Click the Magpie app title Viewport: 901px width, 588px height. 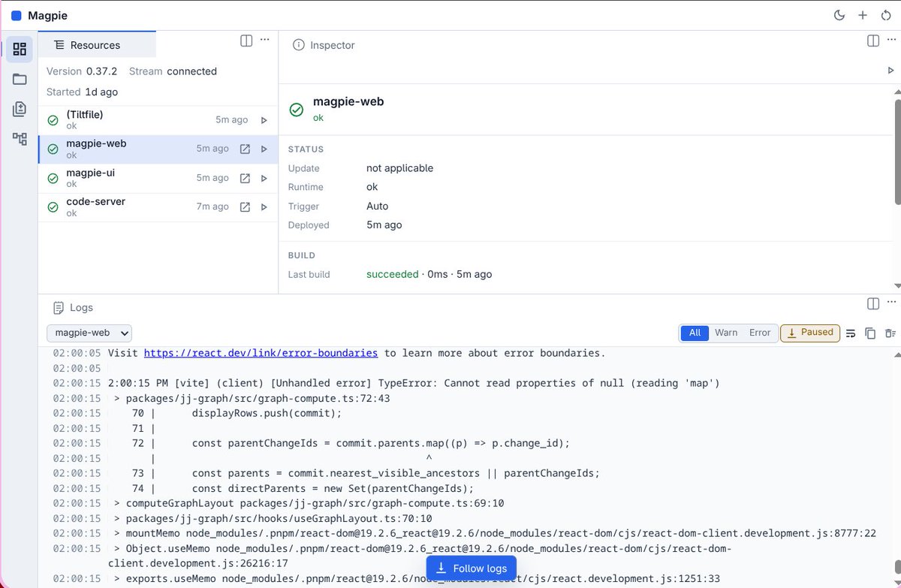pos(47,15)
